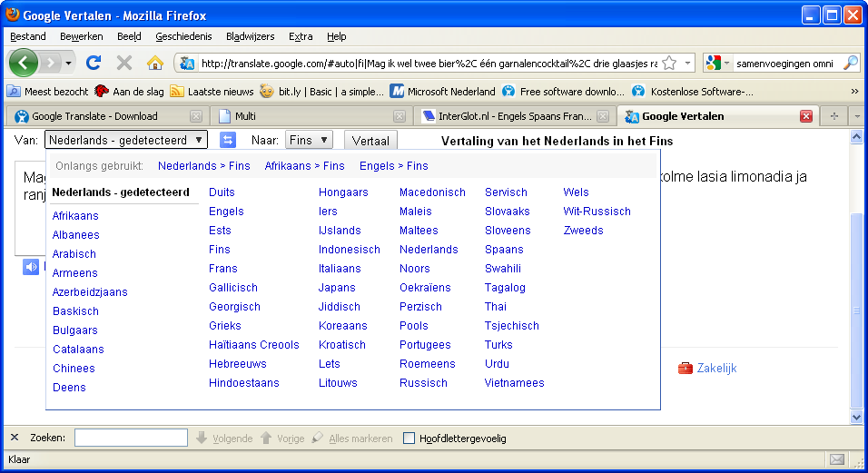This screenshot has width=868, height=473.
Task: Open the Naar Fins target dropdown
Action: (309, 140)
